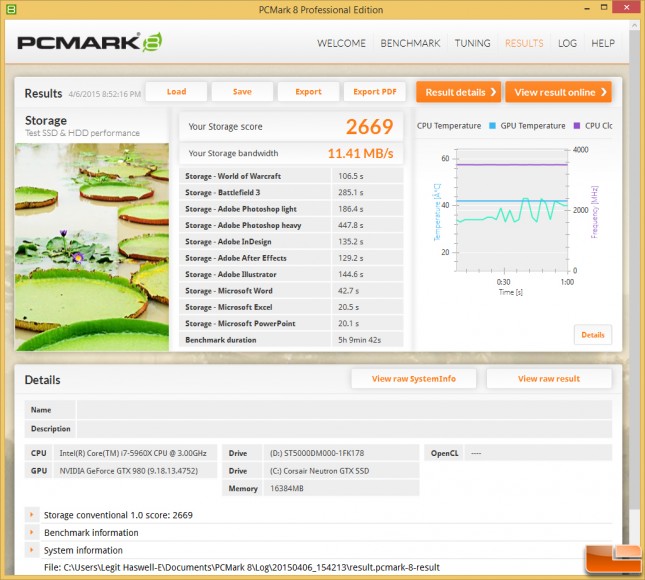Click the CPU Clock purple legend swatch
This screenshot has height=580, width=645.
(x=577, y=126)
